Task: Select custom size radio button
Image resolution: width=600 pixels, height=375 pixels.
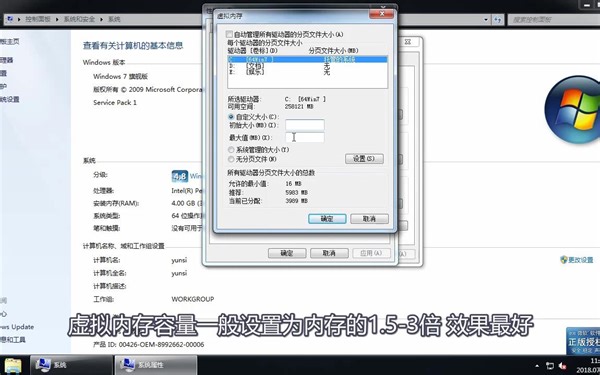Action: pyautogui.click(x=231, y=117)
